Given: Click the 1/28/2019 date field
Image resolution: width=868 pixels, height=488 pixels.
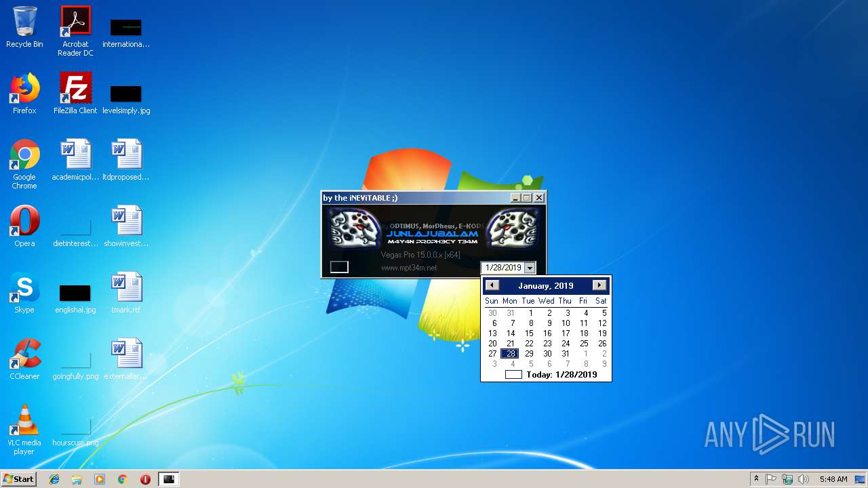Looking at the screenshot, I should coord(503,268).
